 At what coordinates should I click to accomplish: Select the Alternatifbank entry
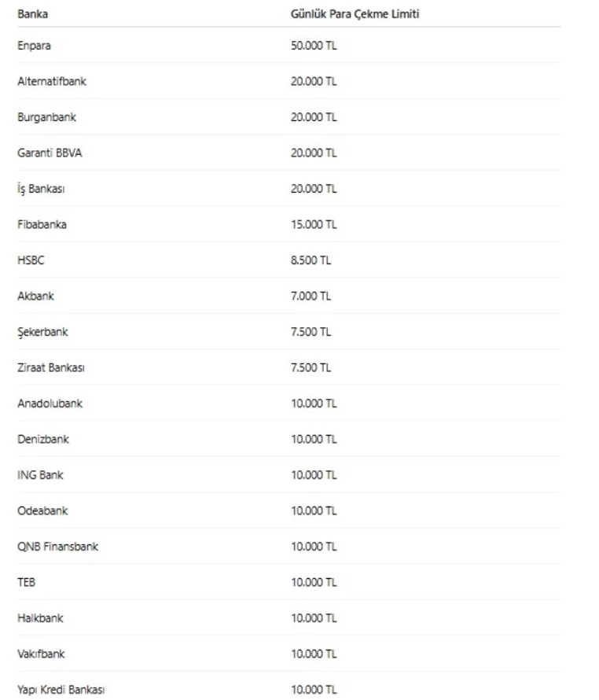[x=52, y=81]
